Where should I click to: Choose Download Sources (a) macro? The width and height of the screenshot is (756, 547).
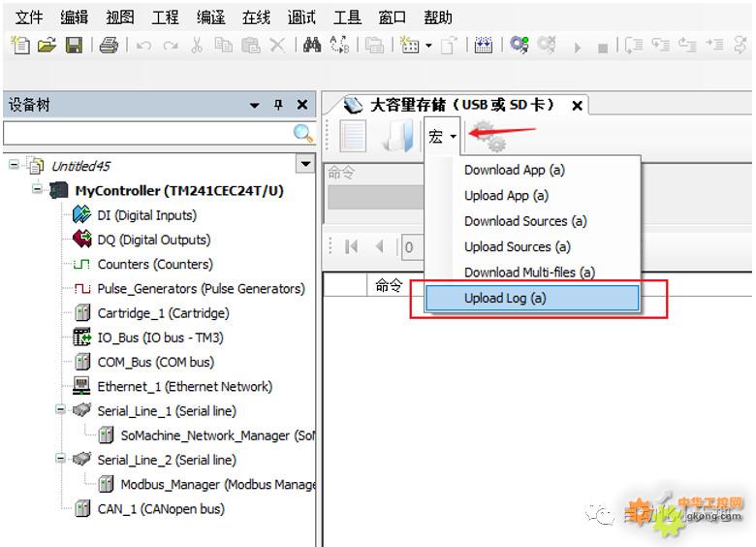click(532, 221)
